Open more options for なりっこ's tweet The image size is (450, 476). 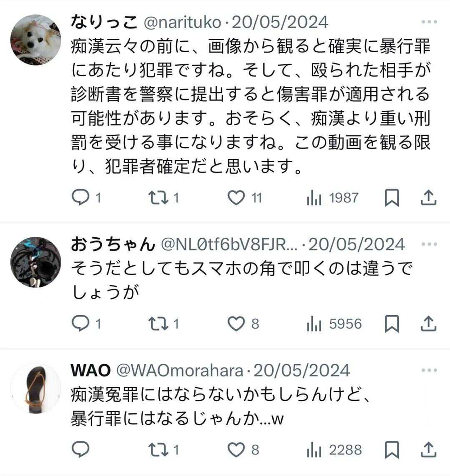(429, 22)
